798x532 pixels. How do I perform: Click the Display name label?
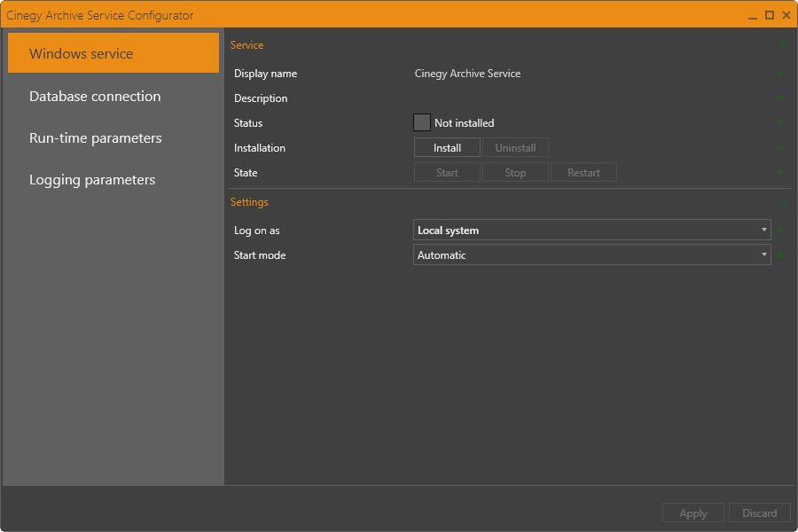[265, 74]
